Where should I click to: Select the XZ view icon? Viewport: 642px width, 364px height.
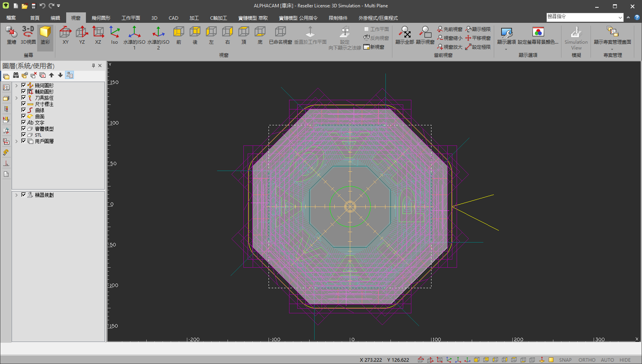(x=98, y=35)
